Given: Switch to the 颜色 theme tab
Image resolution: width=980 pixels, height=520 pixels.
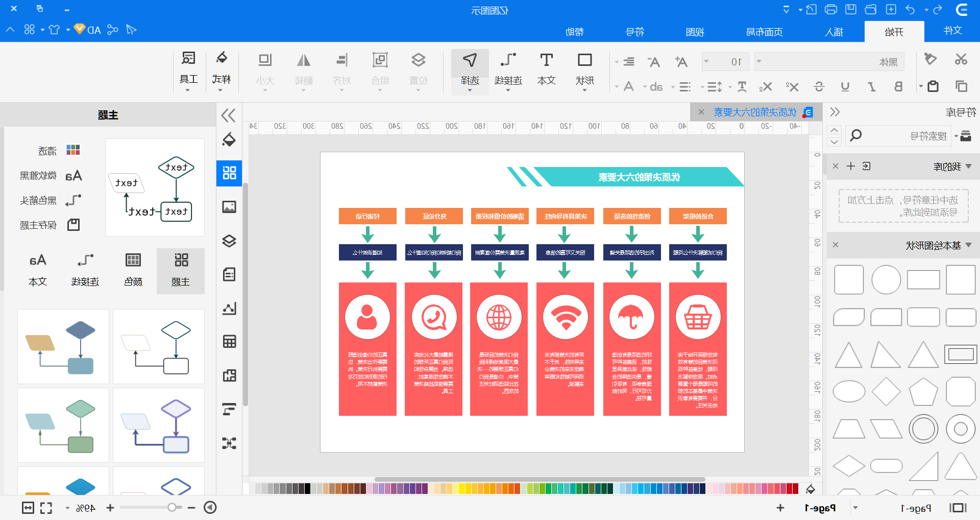Looking at the screenshot, I should (x=133, y=271).
